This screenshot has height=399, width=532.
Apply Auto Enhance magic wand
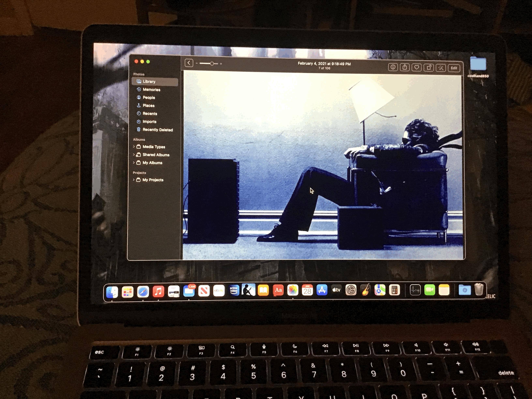pyautogui.click(x=441, y=68)
